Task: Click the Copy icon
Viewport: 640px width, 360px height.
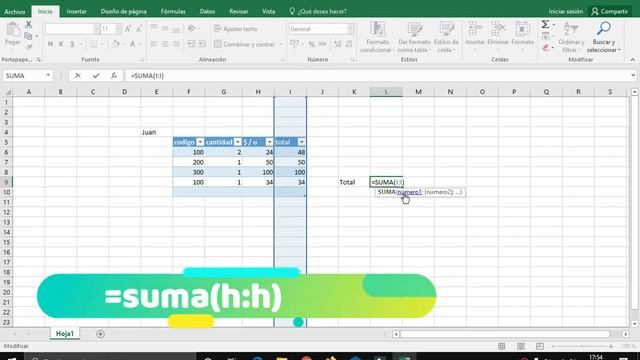Action: [x=28, y=36]
